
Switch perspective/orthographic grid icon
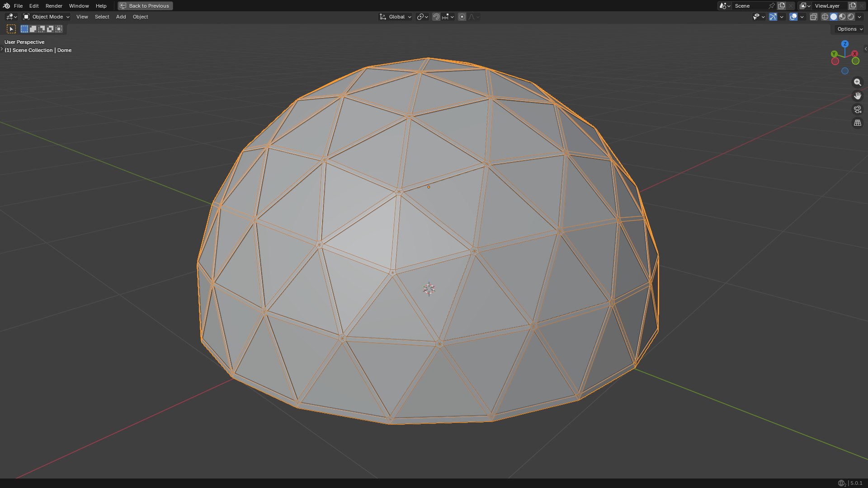click(857, 123)
